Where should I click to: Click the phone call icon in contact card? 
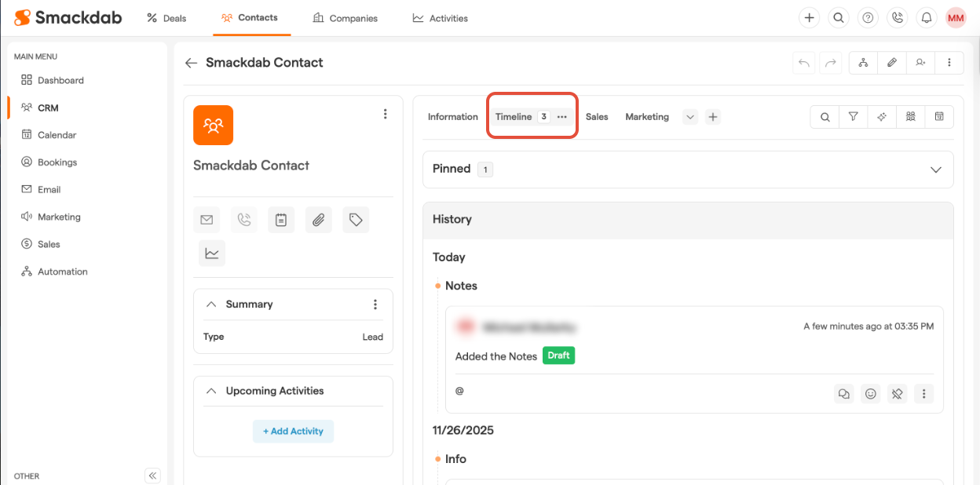244,221
